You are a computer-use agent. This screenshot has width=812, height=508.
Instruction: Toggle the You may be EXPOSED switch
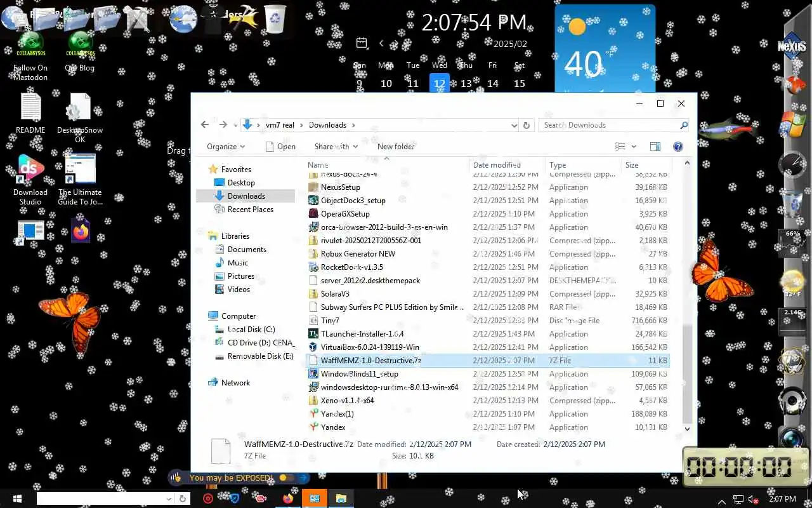(286, 478)
